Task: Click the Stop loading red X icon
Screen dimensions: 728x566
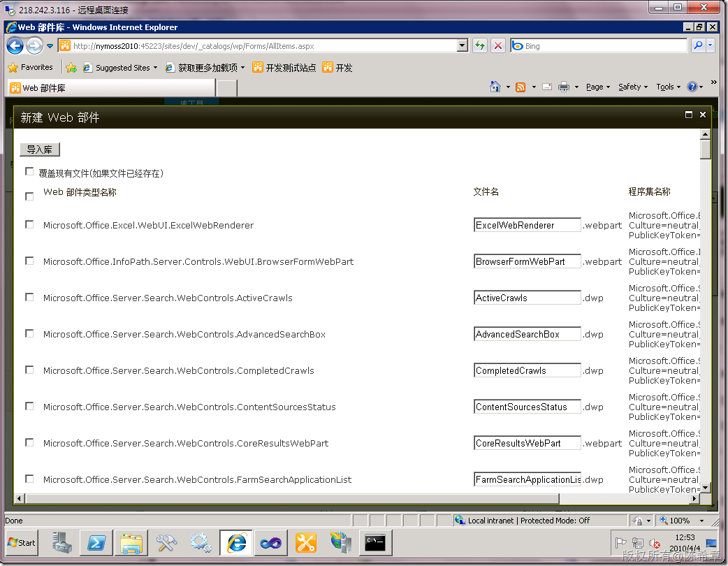Action: coord(498,45)
